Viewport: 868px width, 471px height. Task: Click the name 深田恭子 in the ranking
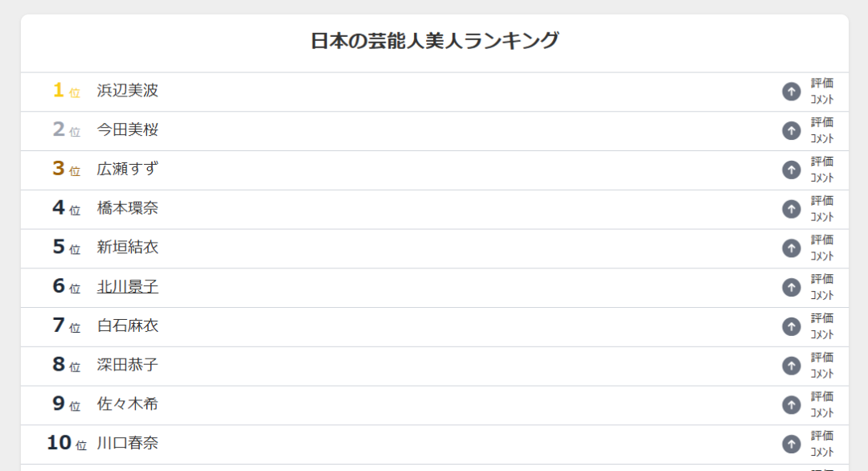coord(128,365)
